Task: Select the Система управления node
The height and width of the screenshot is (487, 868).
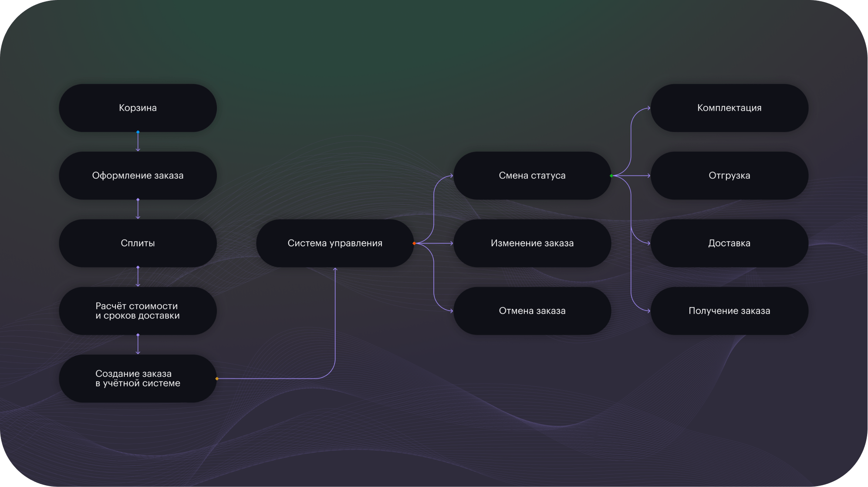Action: [334, 243]
